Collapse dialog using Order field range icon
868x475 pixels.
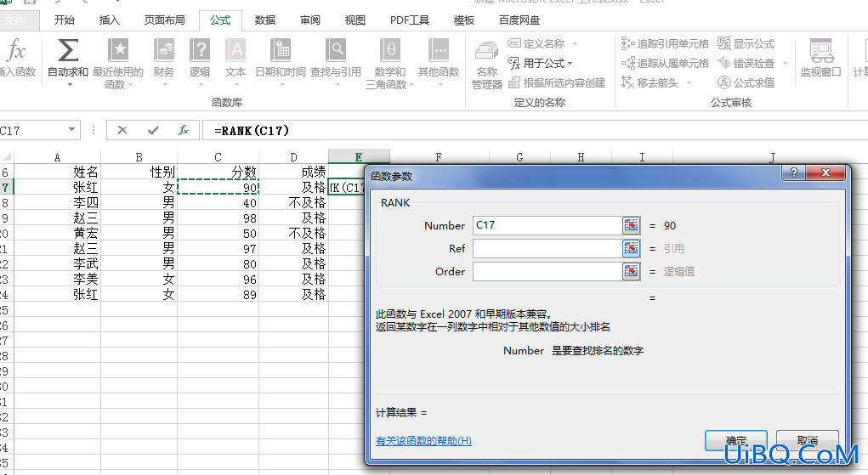[631, 271]
